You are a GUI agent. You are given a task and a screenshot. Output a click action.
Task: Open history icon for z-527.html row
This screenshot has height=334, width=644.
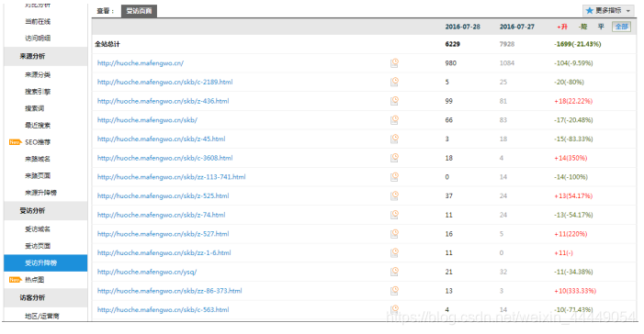point(394,233)
